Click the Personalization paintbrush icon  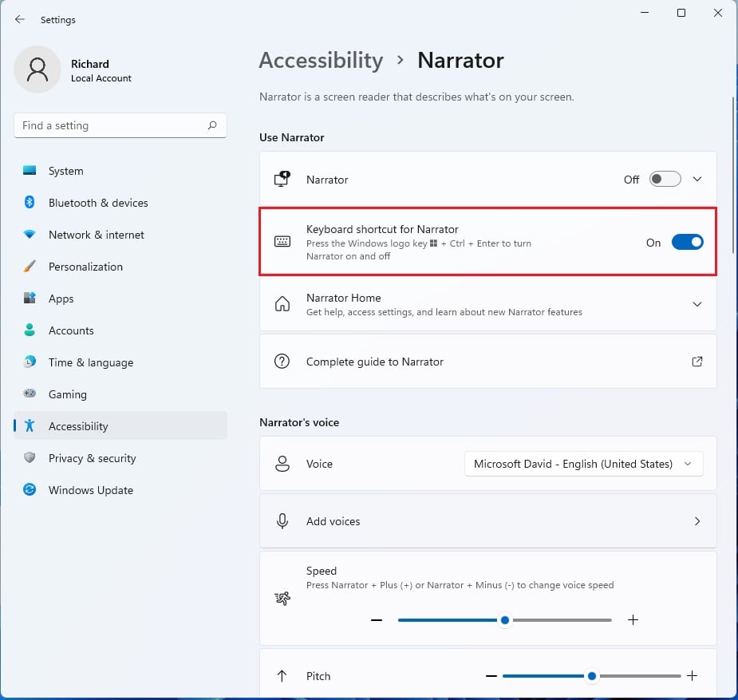30,267
